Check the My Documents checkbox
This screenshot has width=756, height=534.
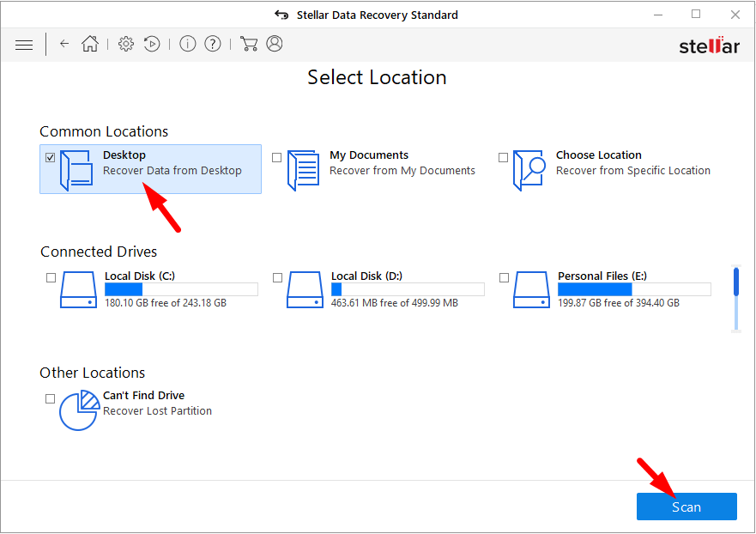click(277, 158)
